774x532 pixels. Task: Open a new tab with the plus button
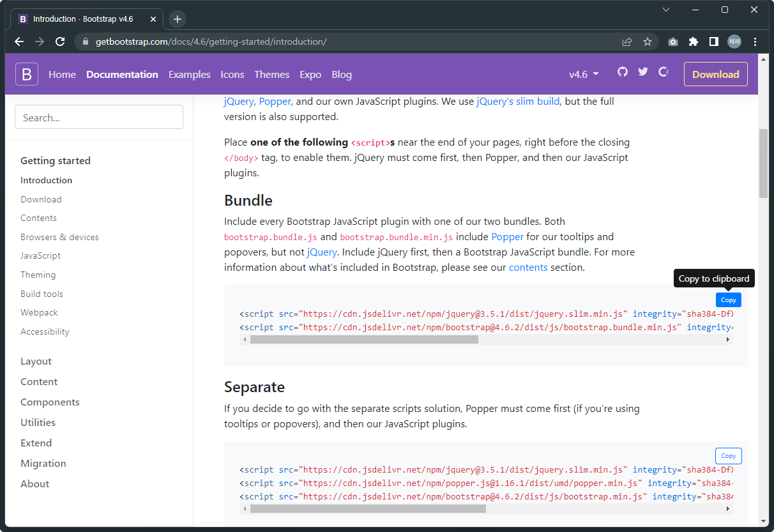point(178,19)
